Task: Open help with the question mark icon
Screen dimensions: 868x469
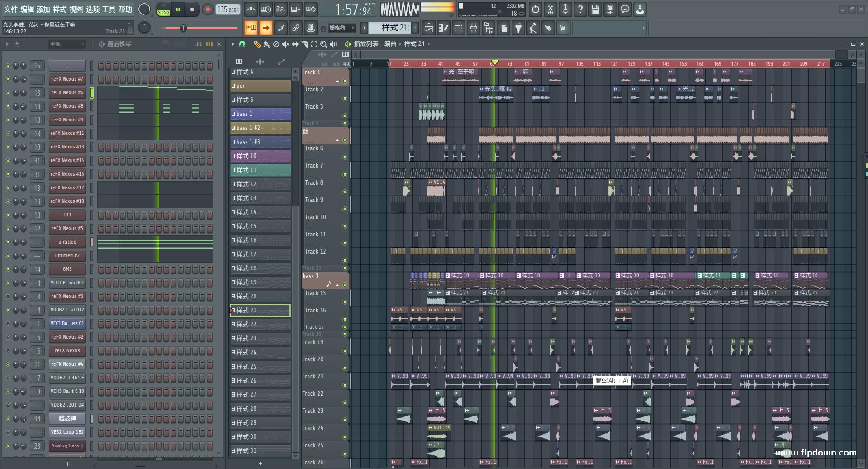Action: [580, 9]
